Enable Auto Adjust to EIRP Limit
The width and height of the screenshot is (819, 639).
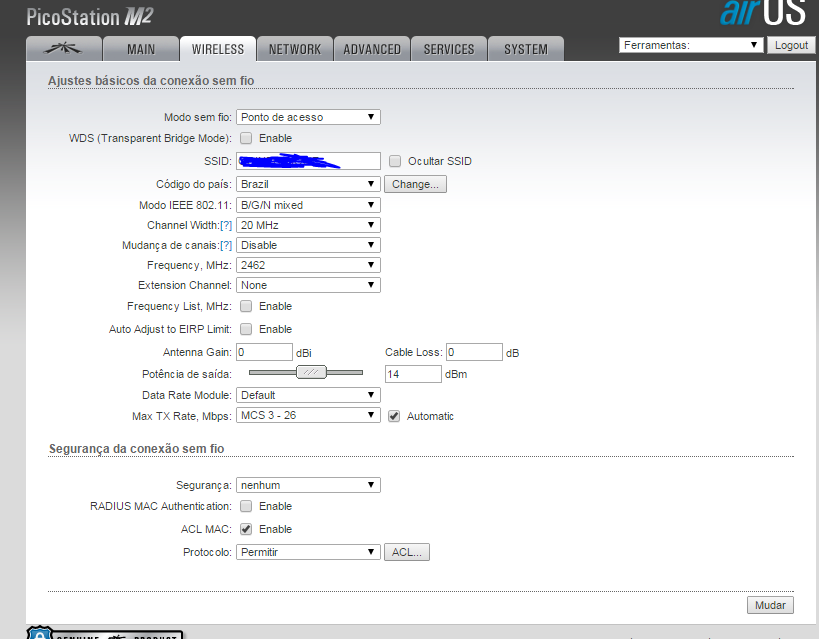[246, 329]
